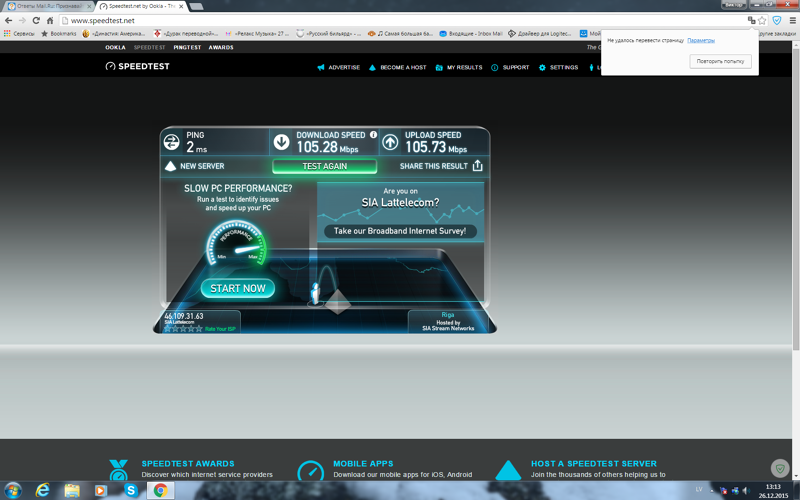Open SPEEDTEST in top navigation

(x=149, y=47)
